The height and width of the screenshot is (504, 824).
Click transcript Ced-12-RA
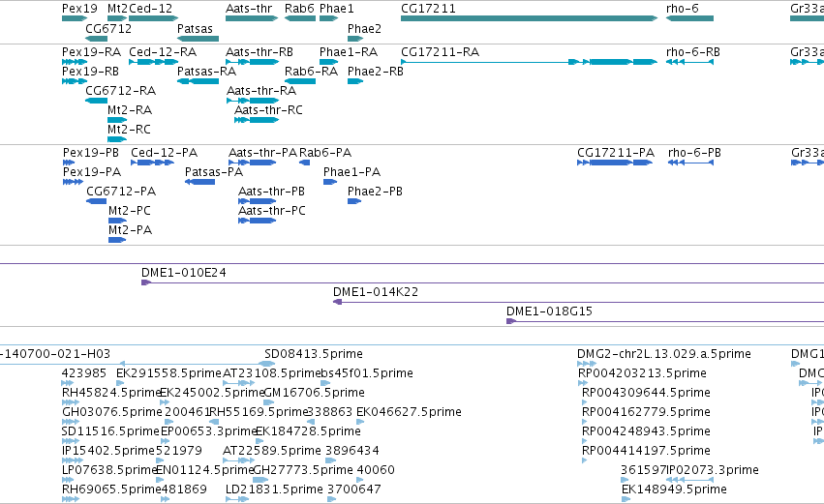pyautogui.click(x=163, y=52)
